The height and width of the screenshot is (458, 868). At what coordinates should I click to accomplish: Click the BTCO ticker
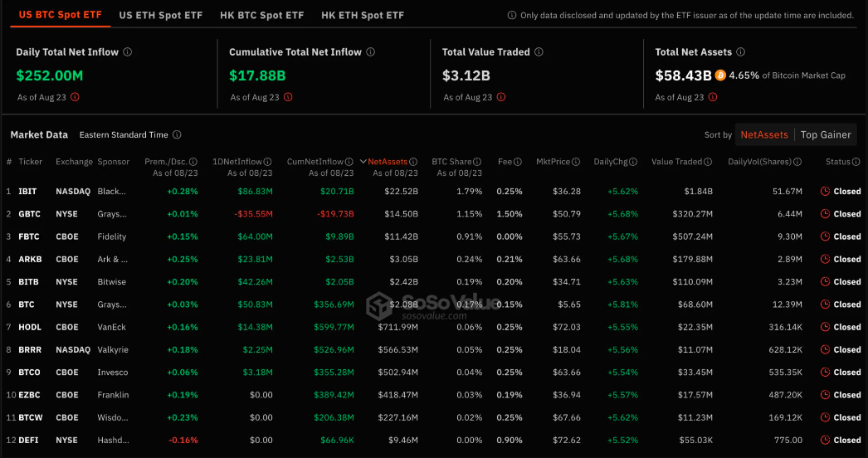click(29, 373)
